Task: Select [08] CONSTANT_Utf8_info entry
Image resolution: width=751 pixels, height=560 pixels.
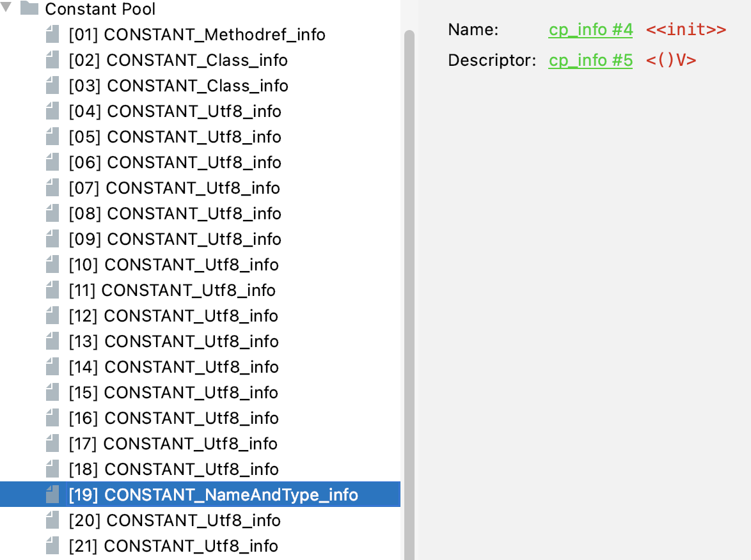Action: [x=175, y=214]
